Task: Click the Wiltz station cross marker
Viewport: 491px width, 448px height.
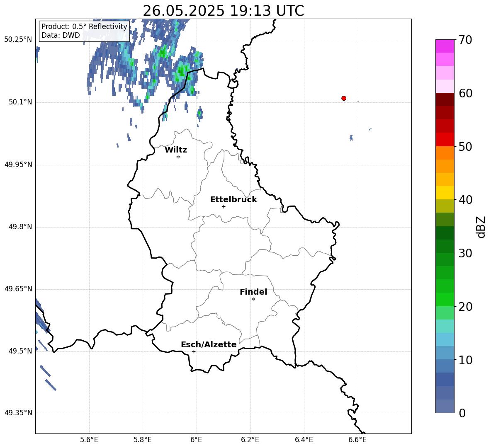Action: click(x=178, y=157)
